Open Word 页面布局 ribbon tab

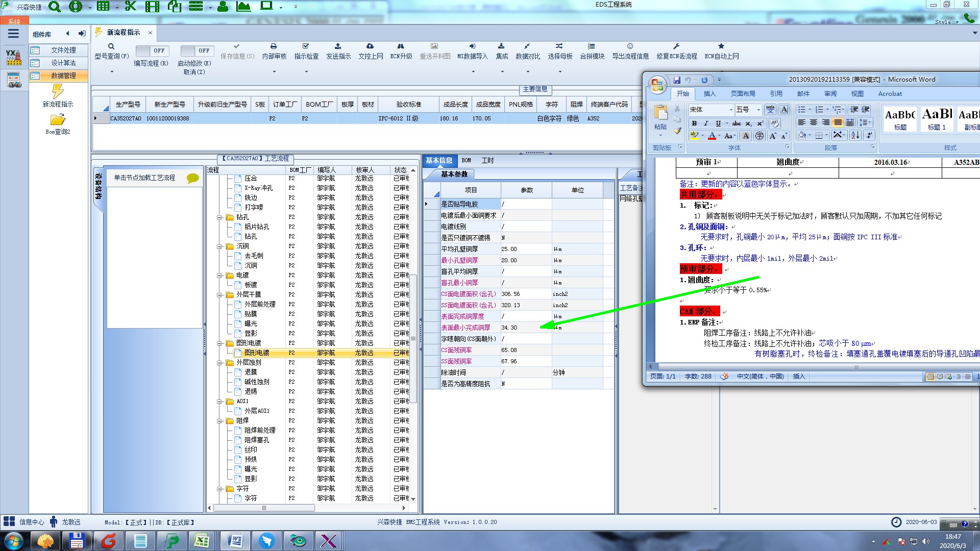pyautogui.click(x=743, y=94)
